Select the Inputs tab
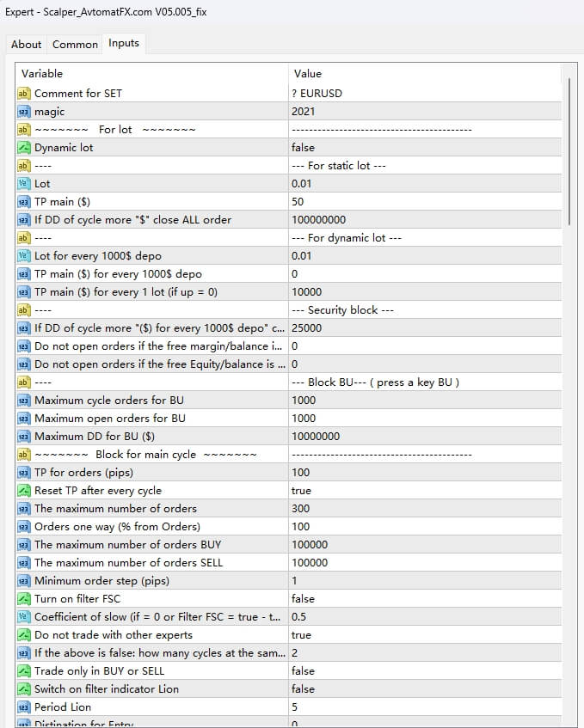Viewport: 584px width, 728px height. click(x=124, y=43)
